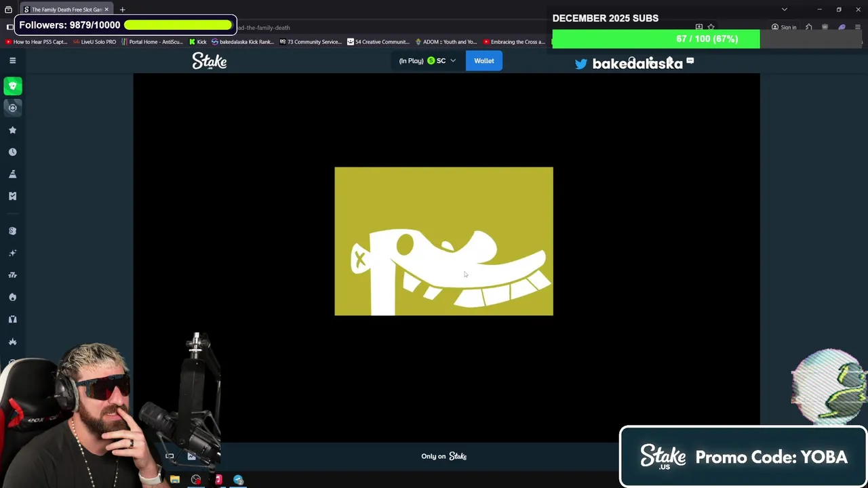Open the Stake hamburger menu
Image resolution: width=868 pixels, height=488 pixels.
tap(12, 60)
